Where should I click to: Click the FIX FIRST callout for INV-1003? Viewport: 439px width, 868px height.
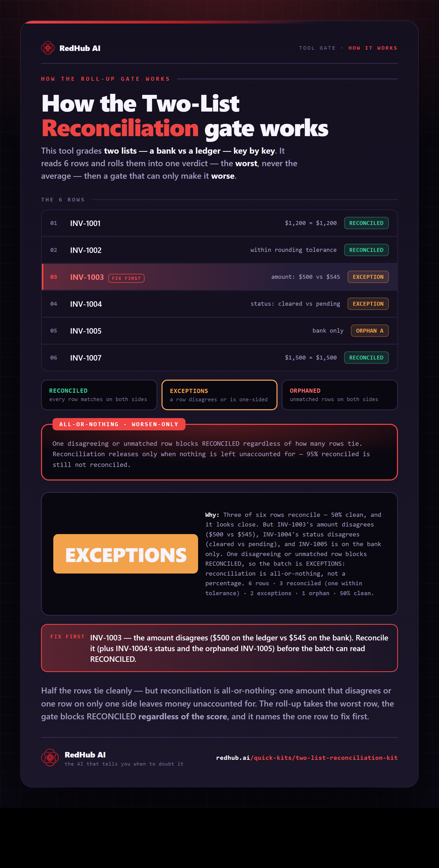point(219,648)
